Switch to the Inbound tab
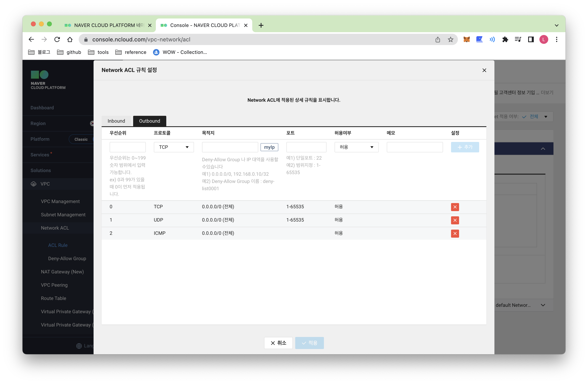 pyautogui.click(x=116, y=121)
